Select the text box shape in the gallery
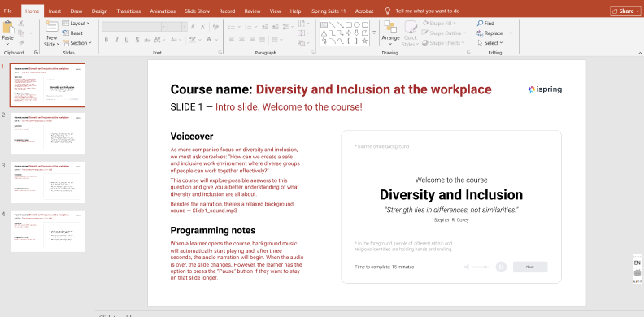The width and height of the screenshot is (644, 317). pyautogui.click(x=324, y=25)
